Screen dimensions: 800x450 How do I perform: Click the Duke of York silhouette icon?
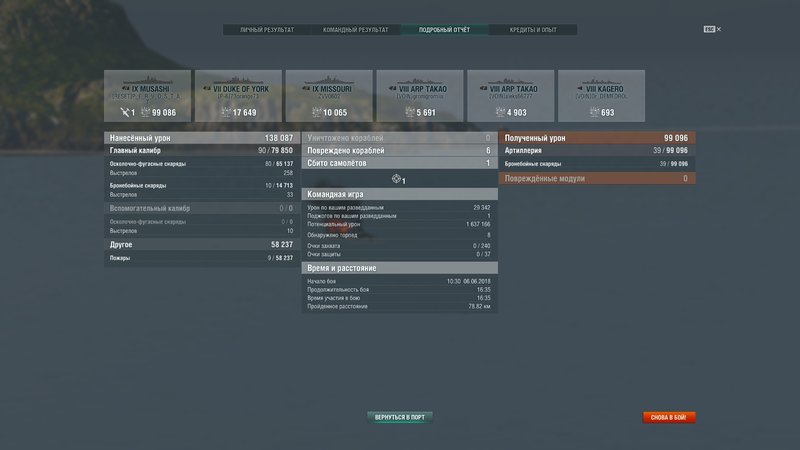point(238,81)
